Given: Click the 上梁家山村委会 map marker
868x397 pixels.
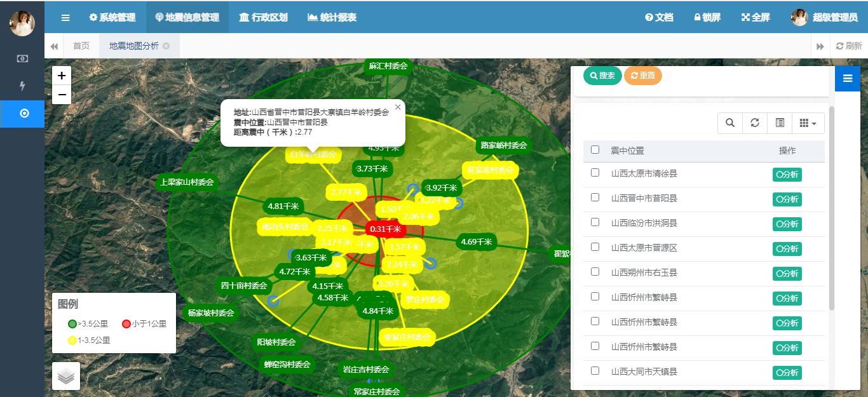Looking at the screenshot, I should [x=187, y=182].
